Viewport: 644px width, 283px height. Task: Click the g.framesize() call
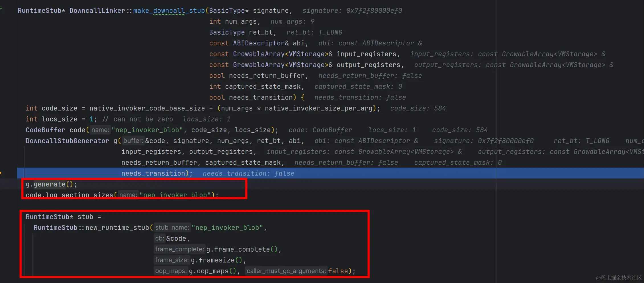pos(216,260)
